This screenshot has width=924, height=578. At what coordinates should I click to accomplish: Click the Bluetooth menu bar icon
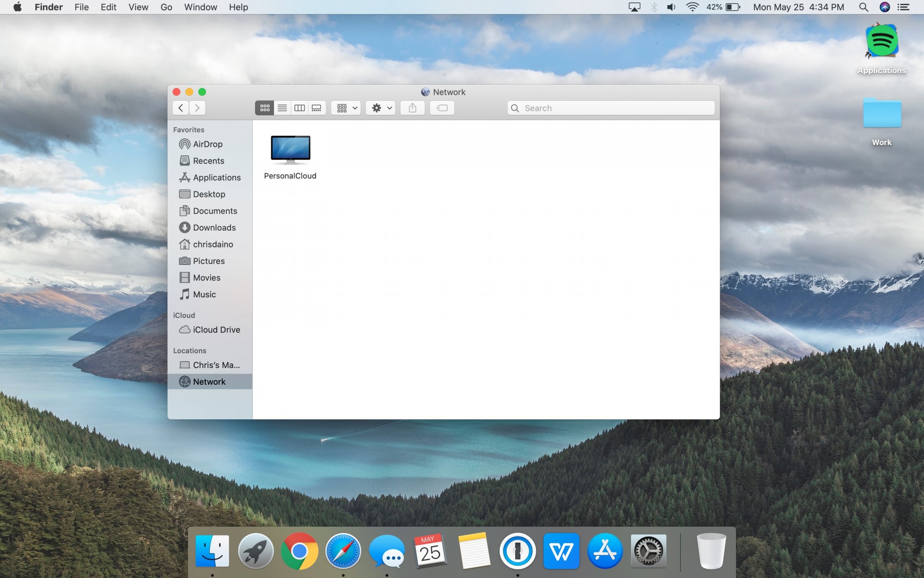pyautogui.click(x=654, y=7)
